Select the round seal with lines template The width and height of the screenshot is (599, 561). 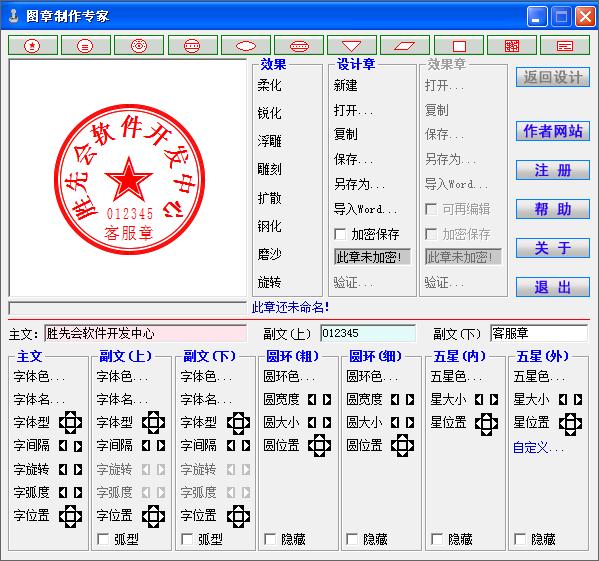click(x=86, y=46)
